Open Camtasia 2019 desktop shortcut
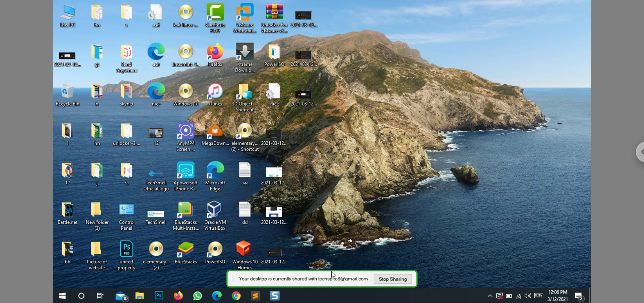This screenshot has height=303, width=644. 215,13
